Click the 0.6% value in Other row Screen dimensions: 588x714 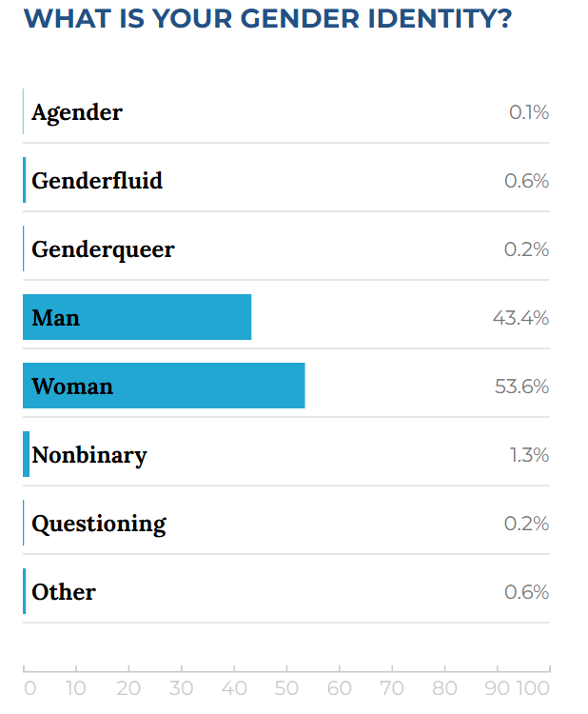click(x=526, y=592)
